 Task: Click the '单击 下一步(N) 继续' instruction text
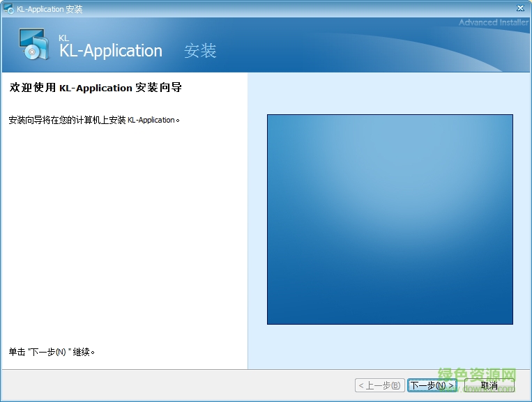tap(52, 352)
